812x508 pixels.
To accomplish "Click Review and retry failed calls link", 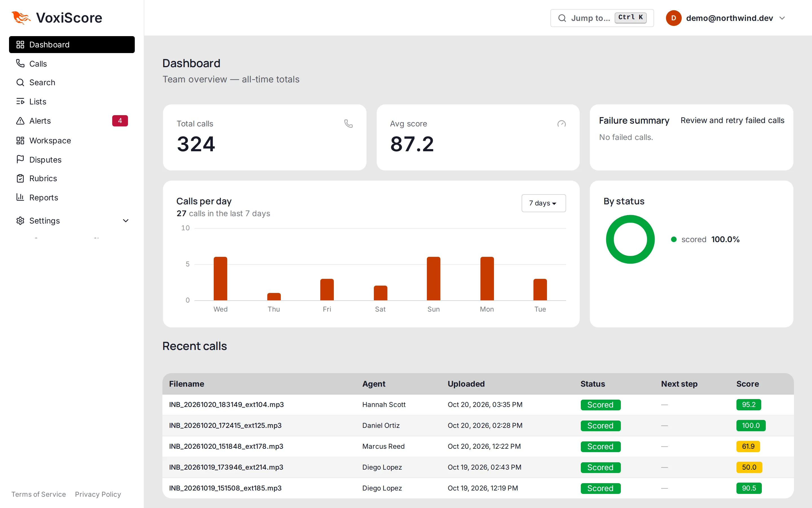I will click(x=732, y=120).
